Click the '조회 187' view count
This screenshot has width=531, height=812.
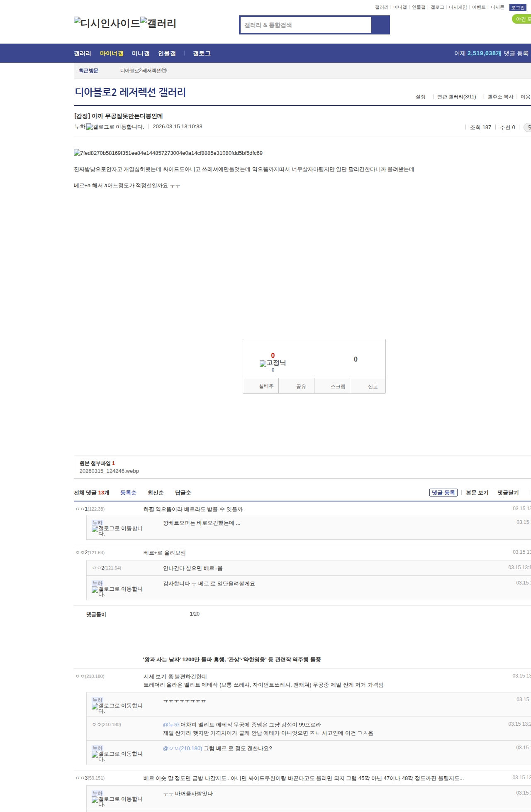[x=480, y=127]
